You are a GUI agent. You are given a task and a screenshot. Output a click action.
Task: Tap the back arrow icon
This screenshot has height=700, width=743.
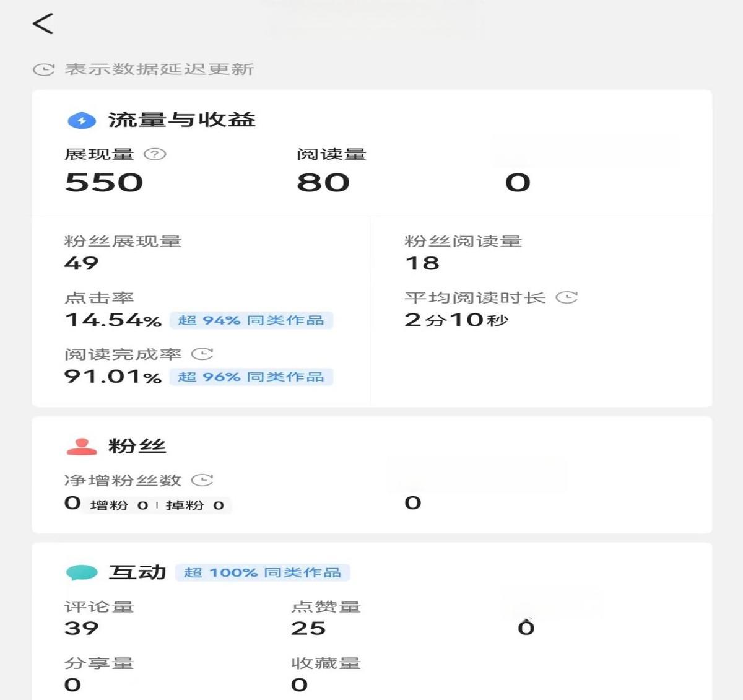pyautogui.click(x=43, y=24)
